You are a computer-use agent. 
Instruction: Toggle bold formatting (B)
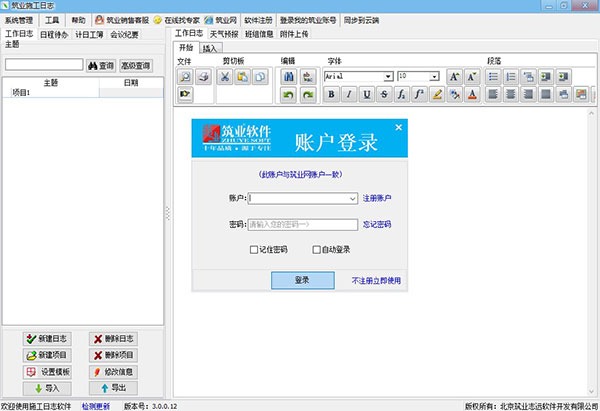pyautogui.click(x=331, y=94)
